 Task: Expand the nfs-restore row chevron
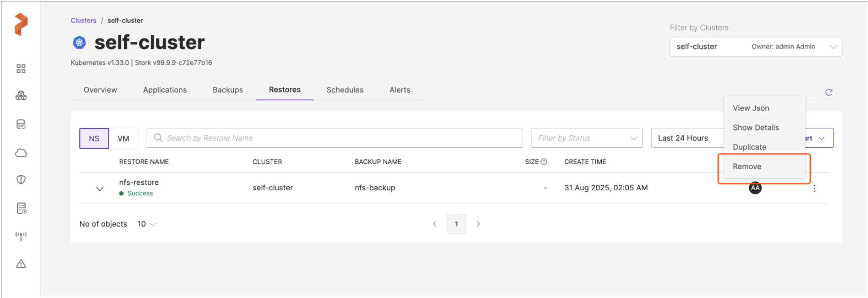point(99,188)
